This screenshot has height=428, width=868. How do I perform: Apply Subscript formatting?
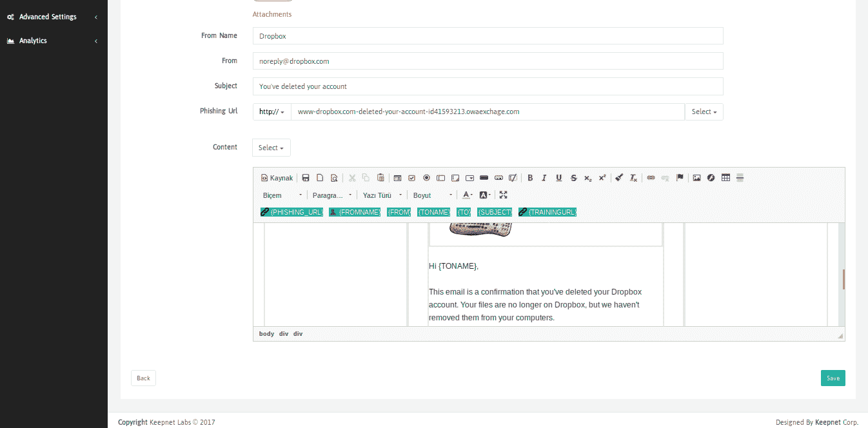point(587,178)
